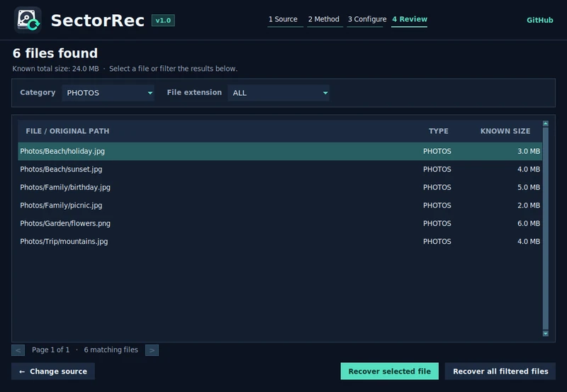This screenshot has width=567, height=392.
Task: Select the 4 Review step
Action: (x=410, y=19)
